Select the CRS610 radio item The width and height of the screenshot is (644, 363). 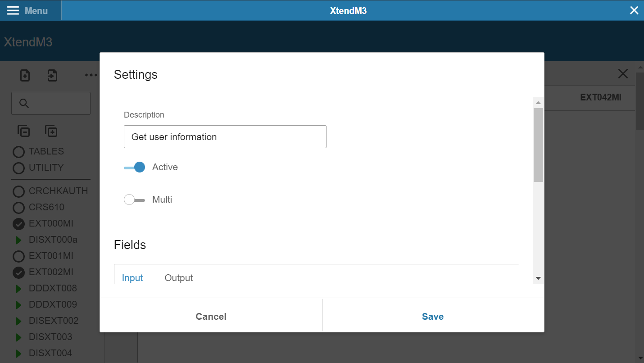pyautogui.click(x=18, y=208)
